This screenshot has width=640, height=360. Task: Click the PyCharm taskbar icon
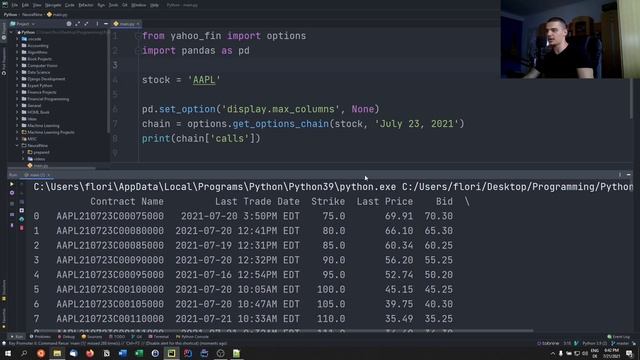pos(171,353)
